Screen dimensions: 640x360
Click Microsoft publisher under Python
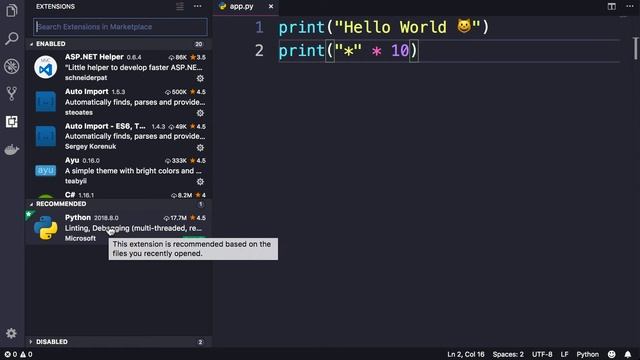(x=80, y=238)
